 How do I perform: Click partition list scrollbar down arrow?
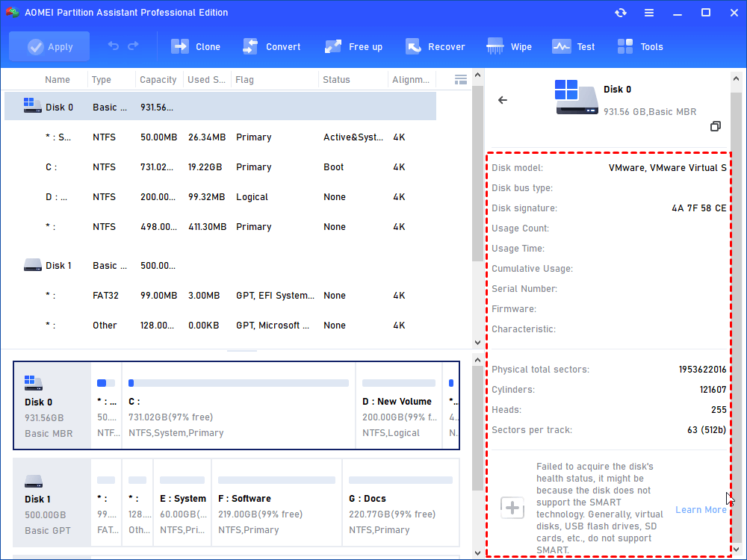(x=478, y=343)
